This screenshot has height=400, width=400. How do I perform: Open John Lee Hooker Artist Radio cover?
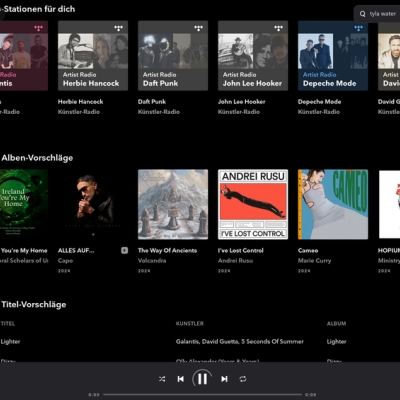(x=253, y=56)
